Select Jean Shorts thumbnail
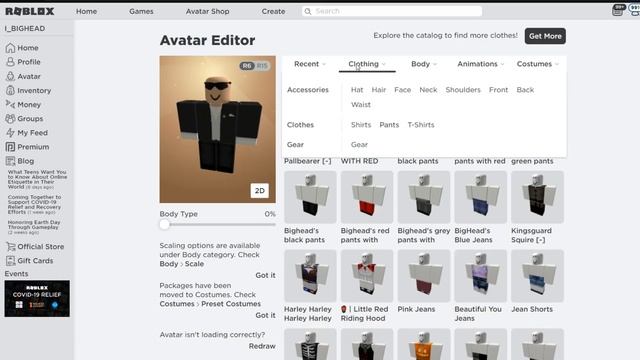 tap(537, 276)
